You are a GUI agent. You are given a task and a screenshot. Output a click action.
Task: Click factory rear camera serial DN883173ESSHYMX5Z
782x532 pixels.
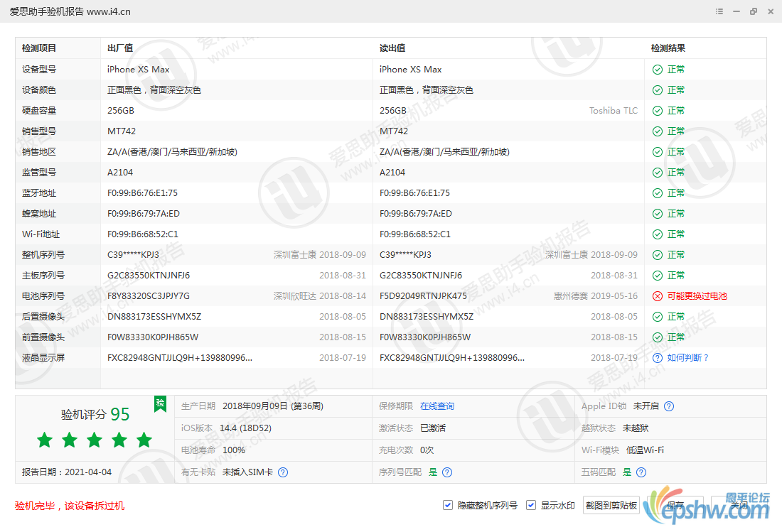click(154, 317)
